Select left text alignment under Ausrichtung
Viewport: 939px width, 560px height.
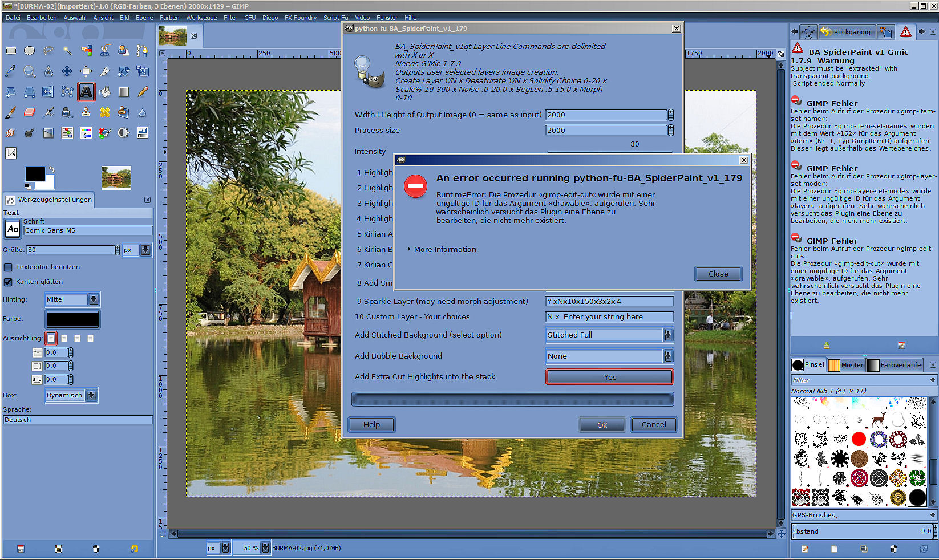51,338
